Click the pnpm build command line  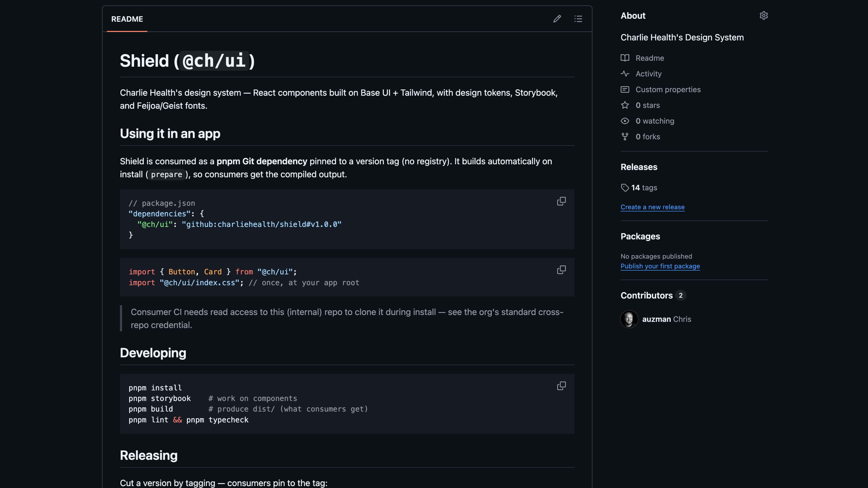tap(248, 409)
